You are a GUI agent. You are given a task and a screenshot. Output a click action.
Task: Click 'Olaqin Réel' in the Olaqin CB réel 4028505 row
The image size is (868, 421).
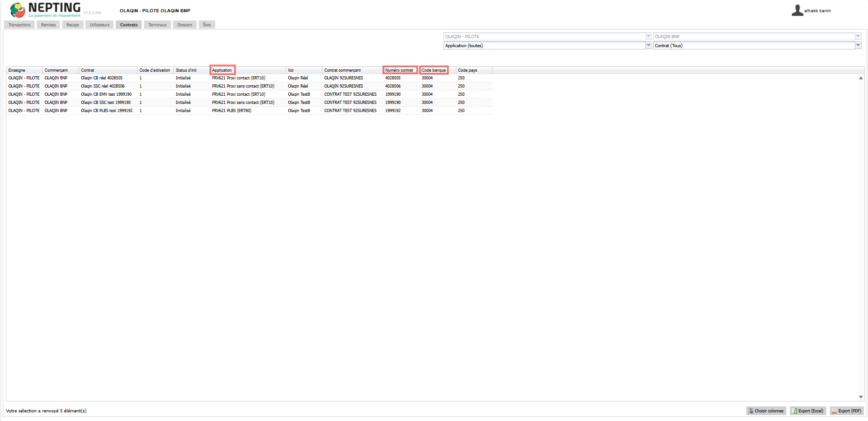pyautogui.click(x=298, y=78)
